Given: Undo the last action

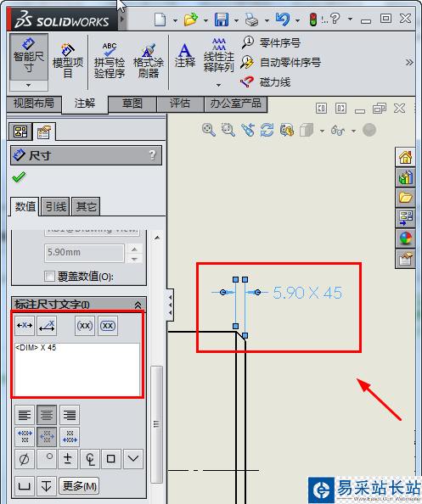Looking at the screenshot, I should 282,20.
